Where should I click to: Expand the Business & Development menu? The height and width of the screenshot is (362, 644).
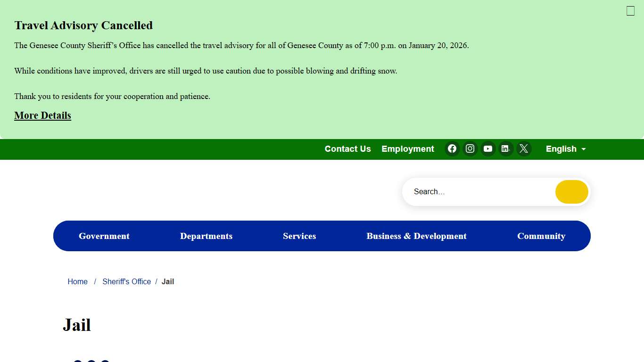coord(416,236)
